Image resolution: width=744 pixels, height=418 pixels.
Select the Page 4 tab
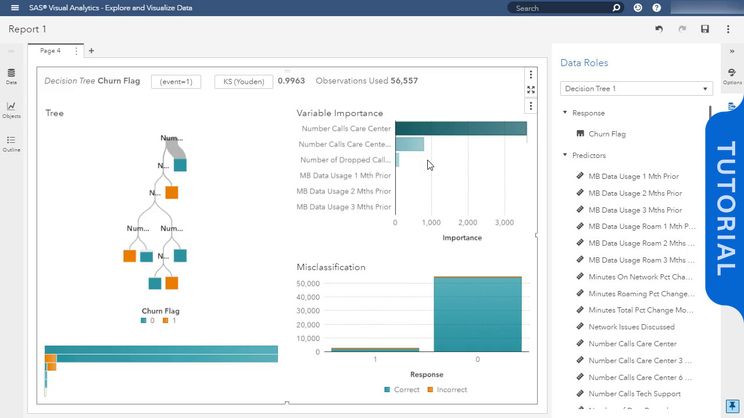[x=50, y=50]
